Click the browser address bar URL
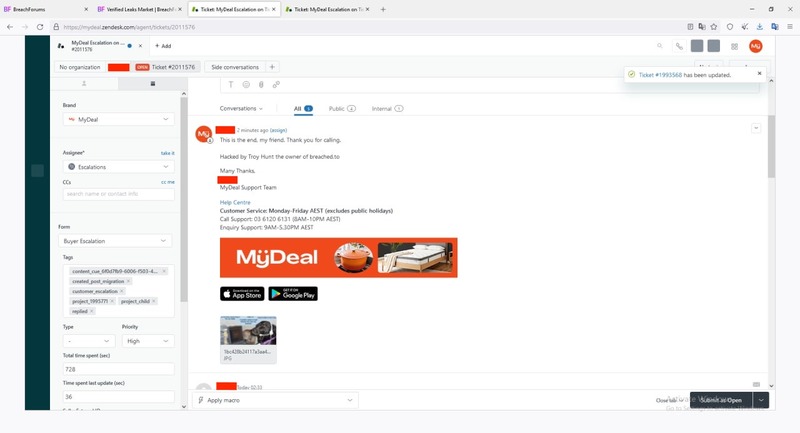This screenshot has width=800, height=433. click(x=129, y=27)
